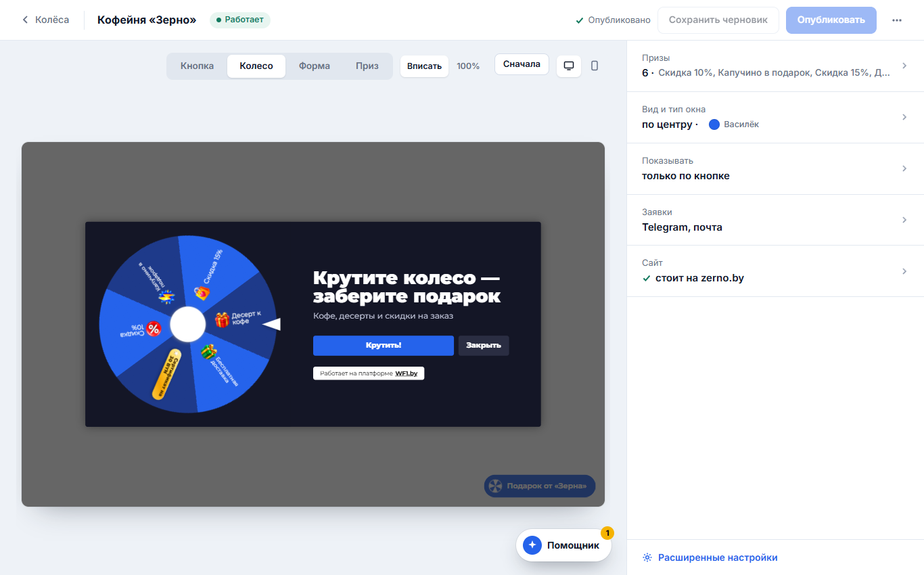The image size is (924, 575).
Task: Click the Работает status badge
Action: 240,20
